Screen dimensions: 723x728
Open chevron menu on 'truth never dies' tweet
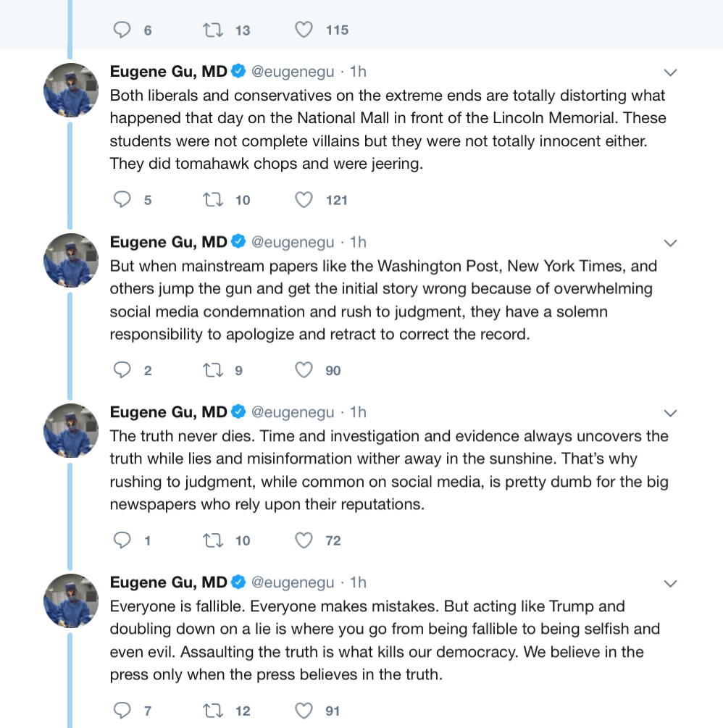[x=670, y=413]
